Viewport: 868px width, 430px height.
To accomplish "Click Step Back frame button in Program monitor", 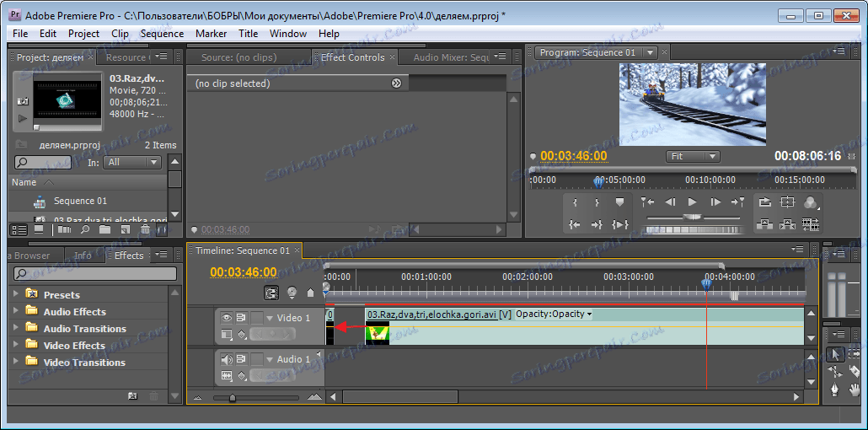I will click(671, 202).
